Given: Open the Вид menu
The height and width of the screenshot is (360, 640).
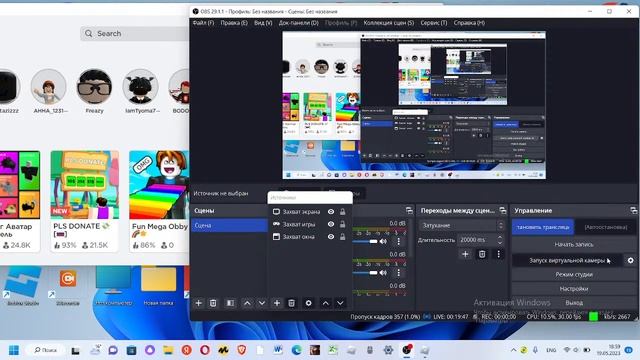Looking at the screenshot, I should click(263, 23).
